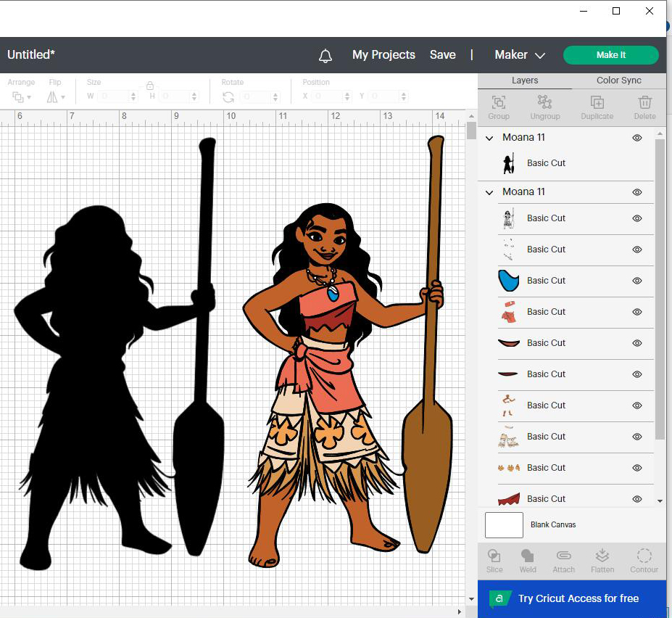Click the Arrange layers icon
Image resolution: width=672 pixels, height=618 pixels.
click(x=17, y=97)
